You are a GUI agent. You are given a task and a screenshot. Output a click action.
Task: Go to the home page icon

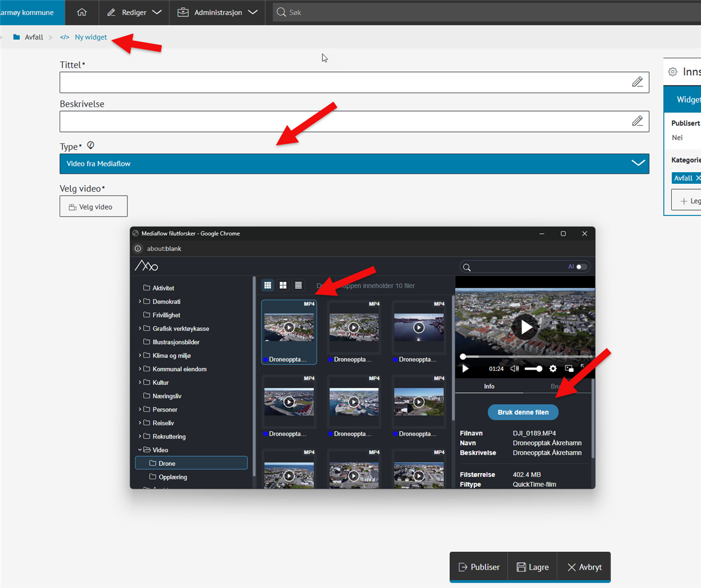tap(82, 12)
